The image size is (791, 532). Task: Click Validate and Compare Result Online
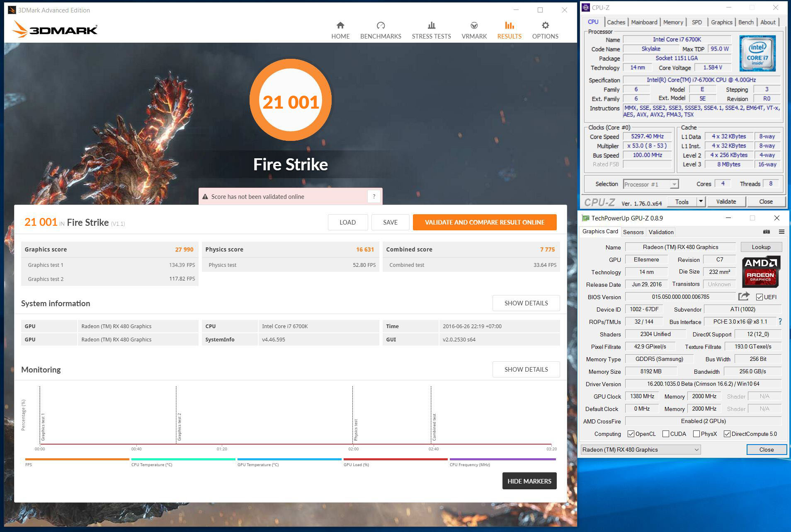(x=485, y=222)
